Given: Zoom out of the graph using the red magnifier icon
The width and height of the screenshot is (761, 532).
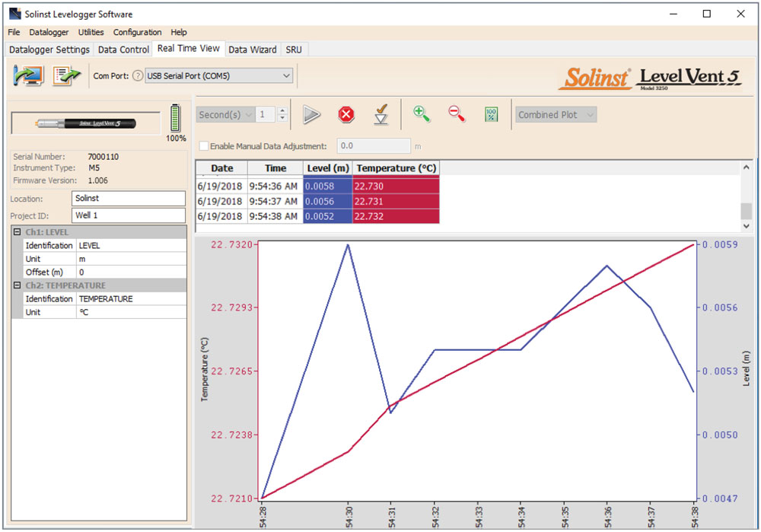Looking at the screenshot, I should click(456, 114).
